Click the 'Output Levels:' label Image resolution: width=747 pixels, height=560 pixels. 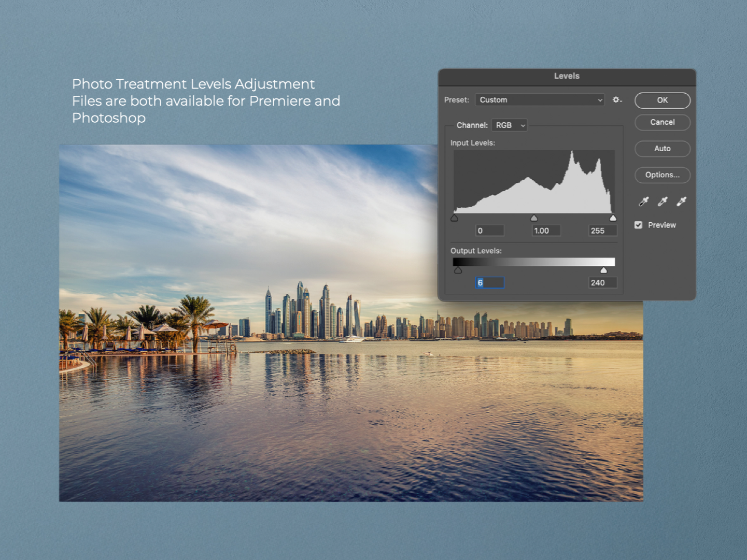pyautogui.click(x=476, y=251)
